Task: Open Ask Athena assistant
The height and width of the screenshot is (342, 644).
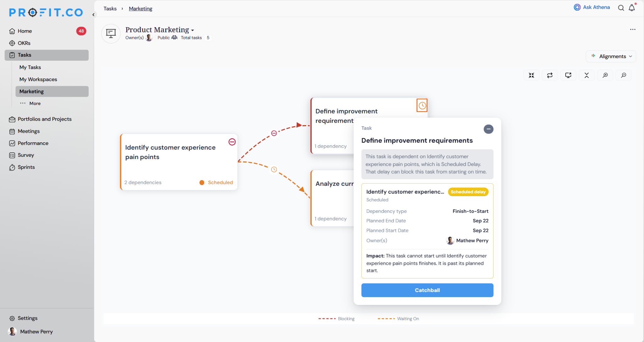Action: (591, 7)
